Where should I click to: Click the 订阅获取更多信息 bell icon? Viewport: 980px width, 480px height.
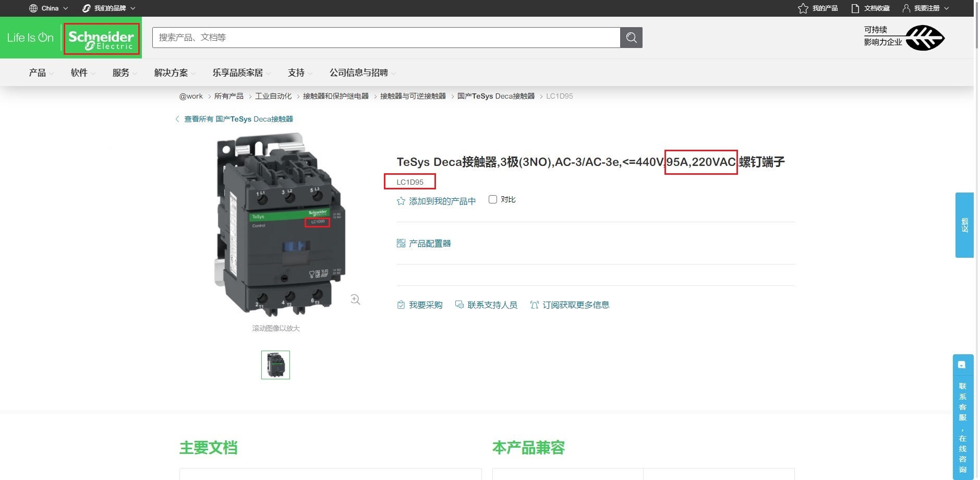[535, 305]
